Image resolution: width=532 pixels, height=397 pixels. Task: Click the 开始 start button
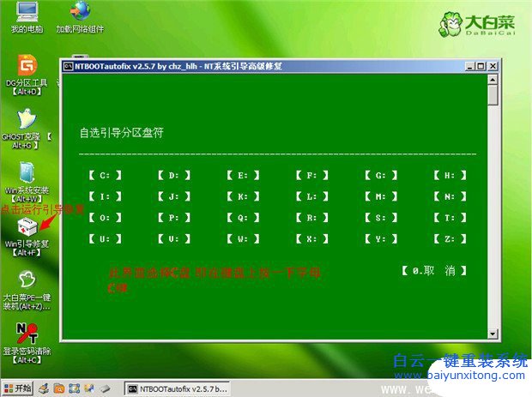coord(18,388)
